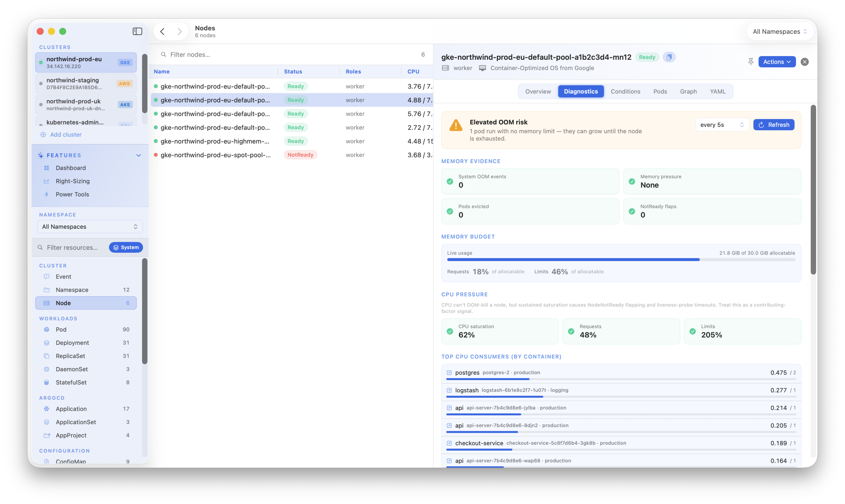845x504 pixels.
Task: Toggle the System resources filter
Action: [126, 247]
